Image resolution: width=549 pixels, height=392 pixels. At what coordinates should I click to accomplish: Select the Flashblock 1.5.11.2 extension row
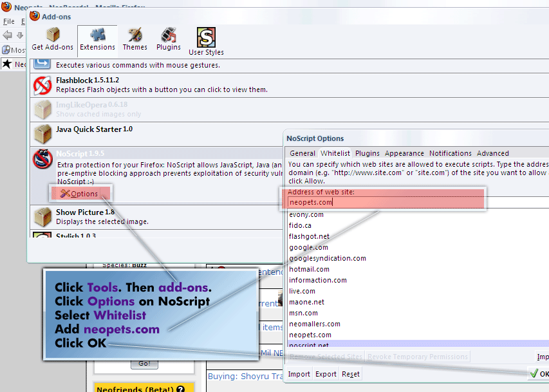click(289, 85)
